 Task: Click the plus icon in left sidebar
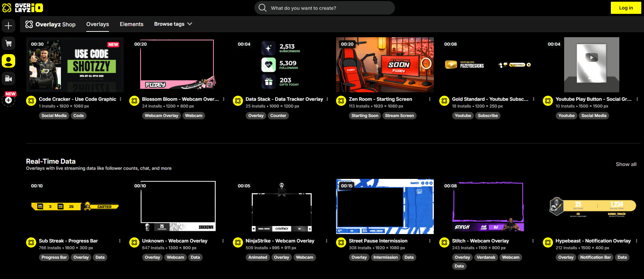8,26
